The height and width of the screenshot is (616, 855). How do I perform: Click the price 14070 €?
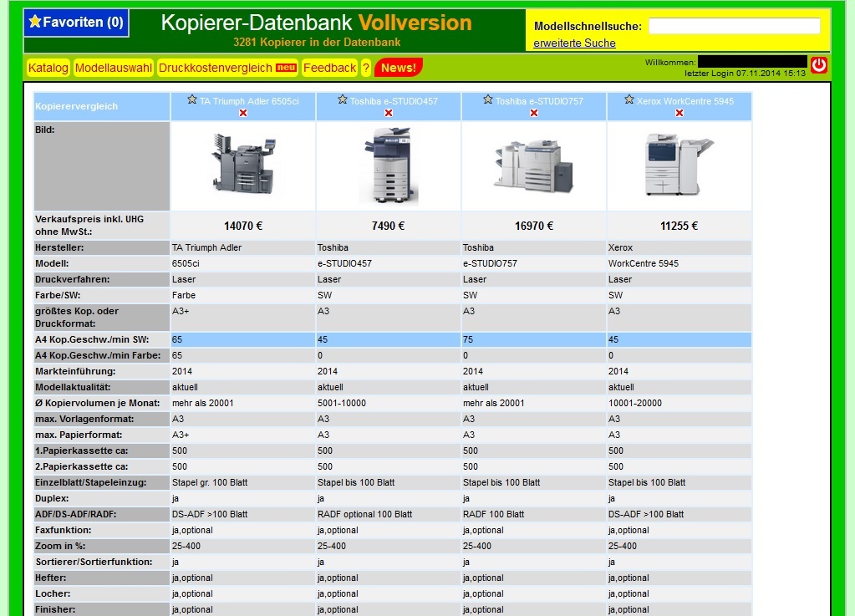coord(243,226)
